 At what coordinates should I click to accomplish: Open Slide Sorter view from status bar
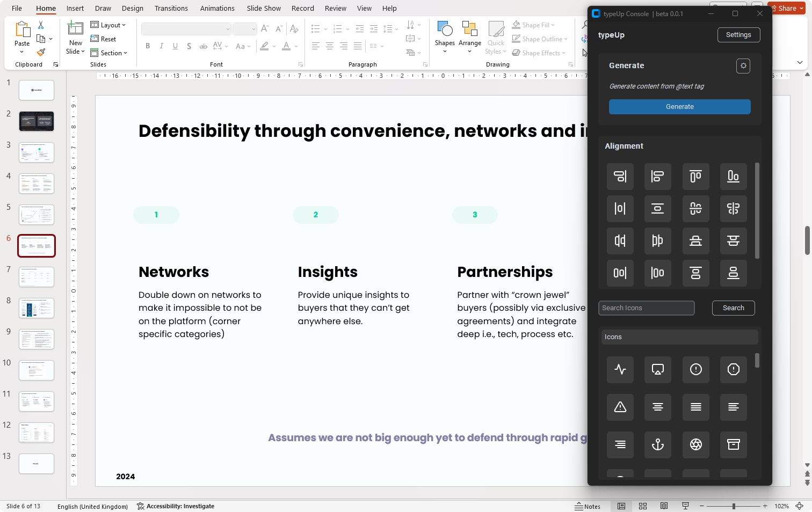click(642, 506)
